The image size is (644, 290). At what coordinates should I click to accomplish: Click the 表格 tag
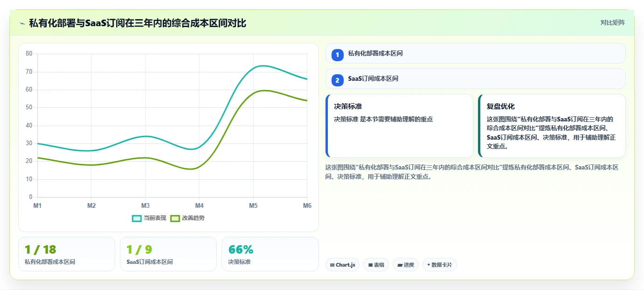tap(376, 265)
